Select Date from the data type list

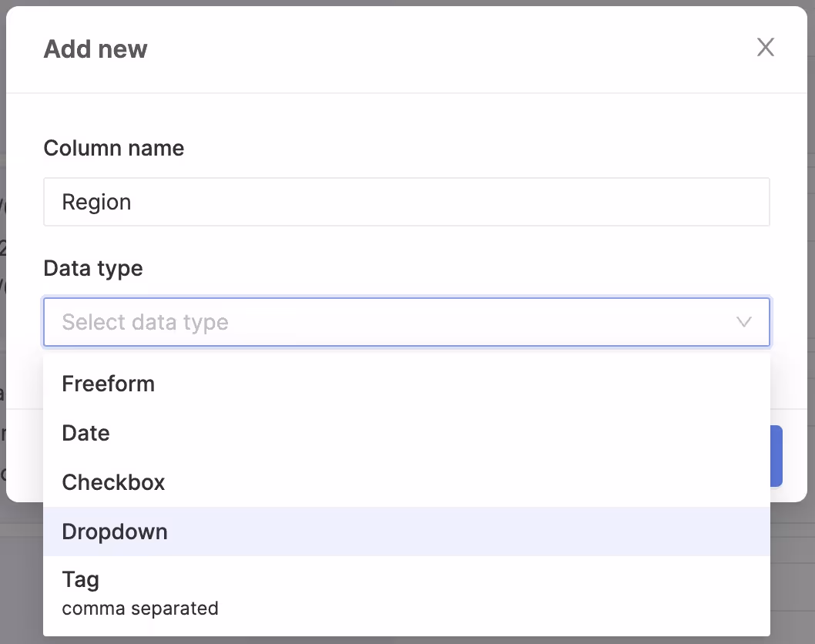[x=86, y=433]
